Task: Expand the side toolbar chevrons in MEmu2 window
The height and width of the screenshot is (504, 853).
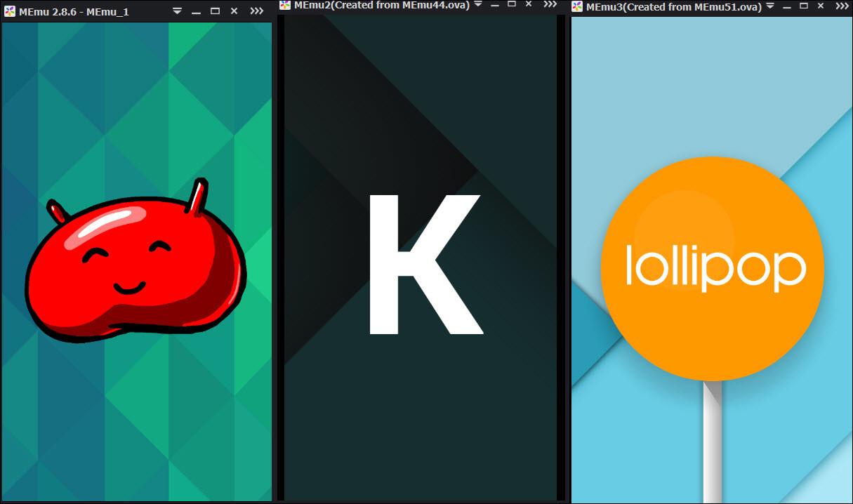Action: (550, 4)
